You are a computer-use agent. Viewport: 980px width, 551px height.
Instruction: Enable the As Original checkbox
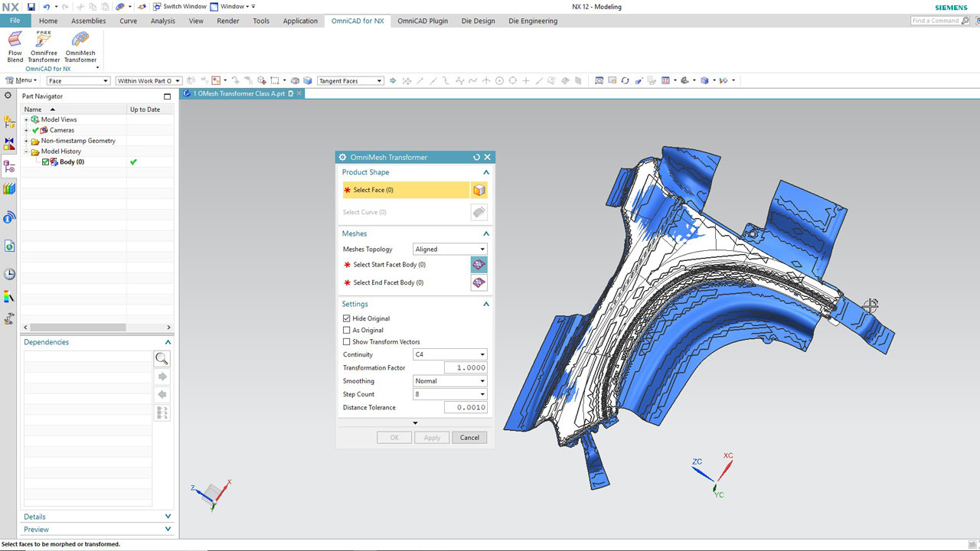tap(347, 330)
